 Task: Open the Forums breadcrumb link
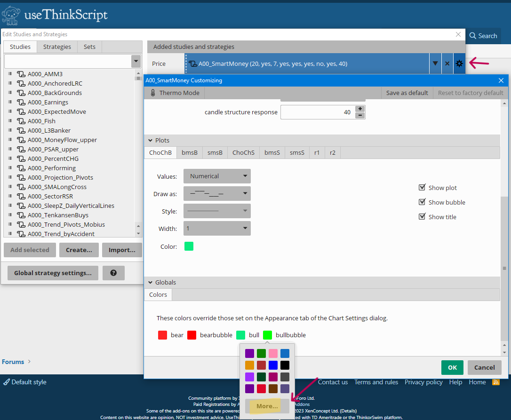point(13,362)
